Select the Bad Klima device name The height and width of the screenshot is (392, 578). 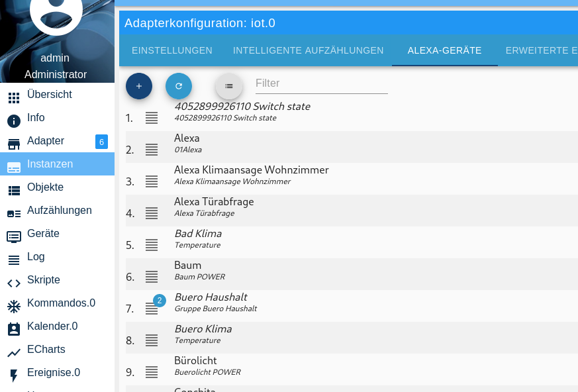coord(199,234)
